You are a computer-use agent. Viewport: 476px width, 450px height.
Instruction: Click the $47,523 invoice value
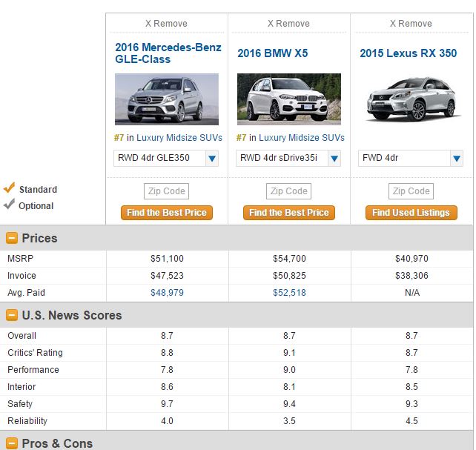[168, 276]
